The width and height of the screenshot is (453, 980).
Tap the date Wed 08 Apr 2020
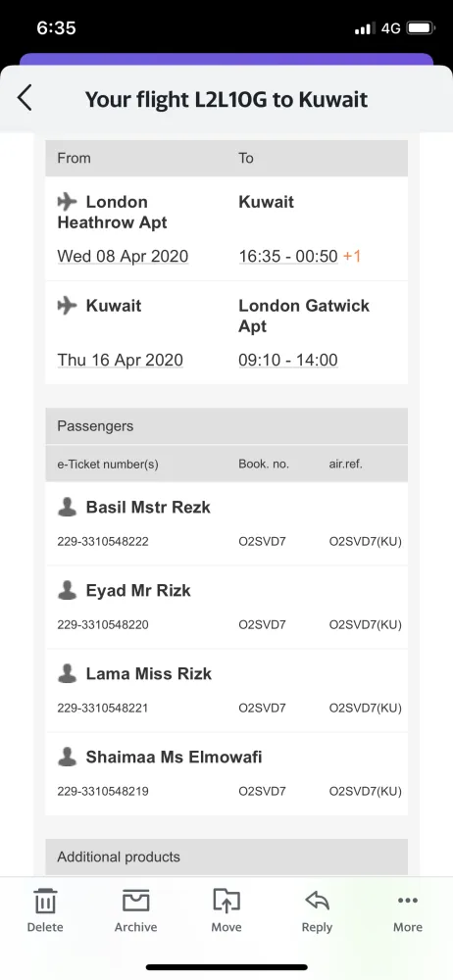pyautogui.click(x=123, y=256)
